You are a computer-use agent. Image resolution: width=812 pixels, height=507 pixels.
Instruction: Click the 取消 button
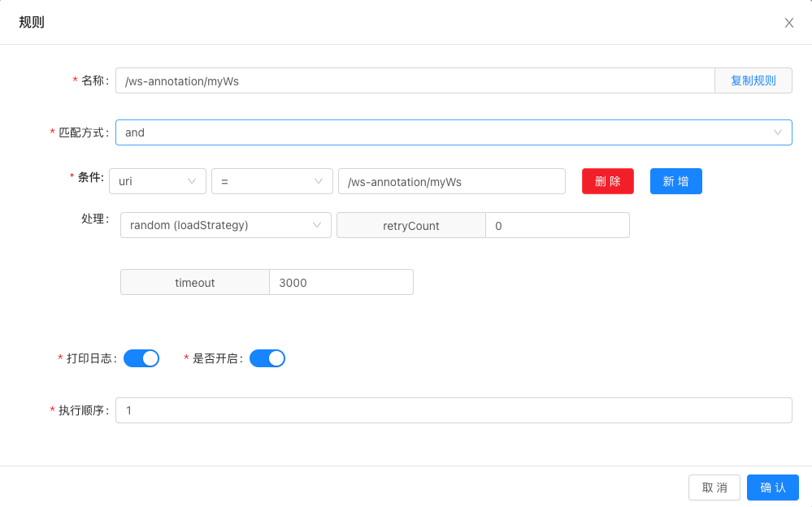pos(714,487)
